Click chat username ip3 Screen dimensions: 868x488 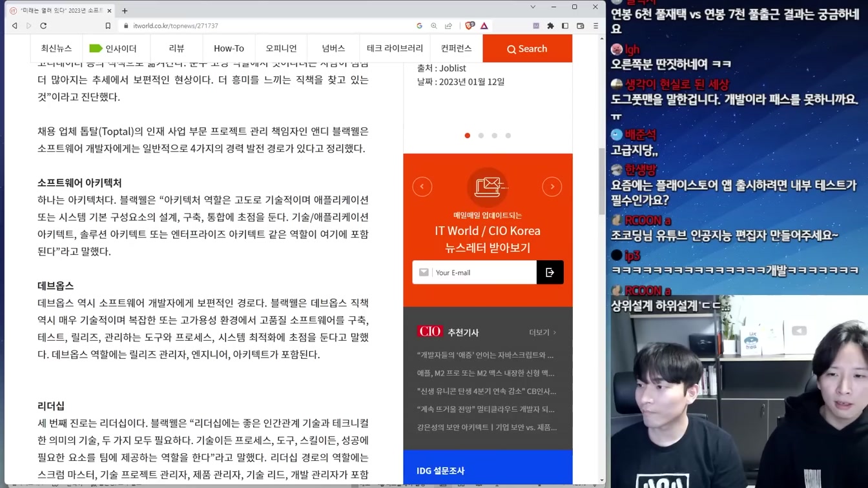(632, 256)
